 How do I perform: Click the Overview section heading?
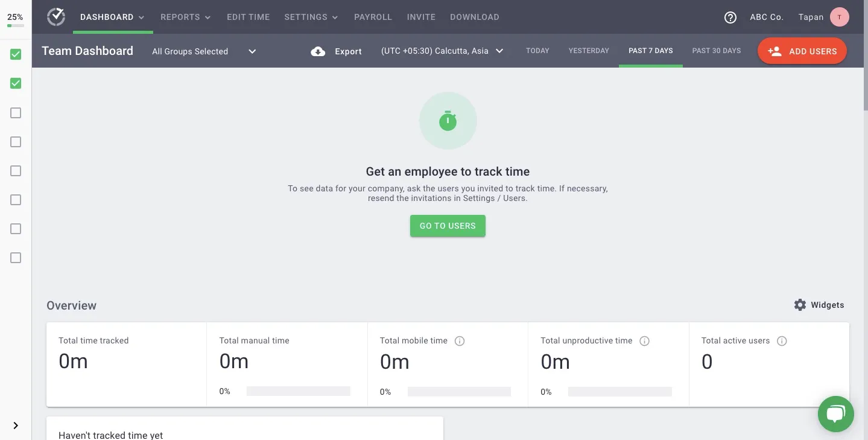click(71, 305)
